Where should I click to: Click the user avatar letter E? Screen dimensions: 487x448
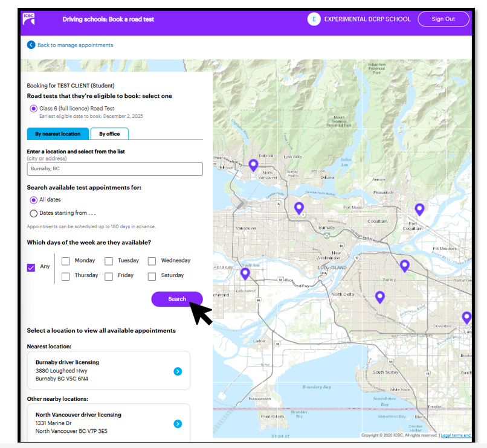click(x=314, y=19)
